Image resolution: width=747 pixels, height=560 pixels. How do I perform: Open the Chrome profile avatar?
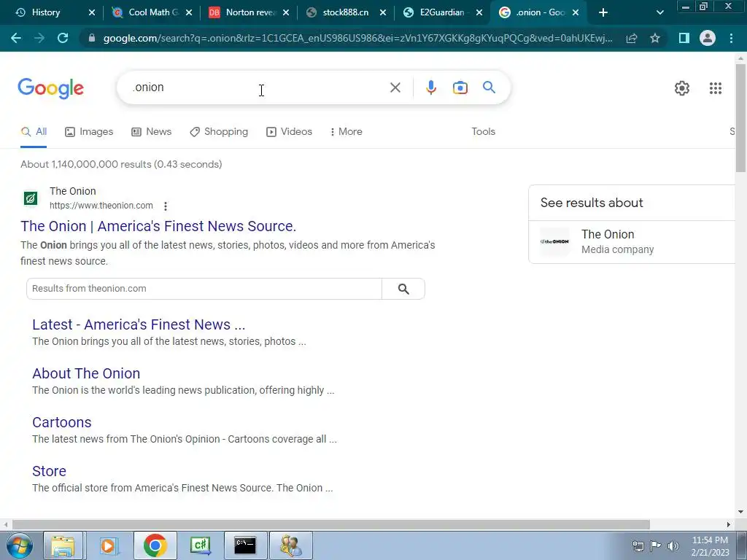(x=708, y=38)
